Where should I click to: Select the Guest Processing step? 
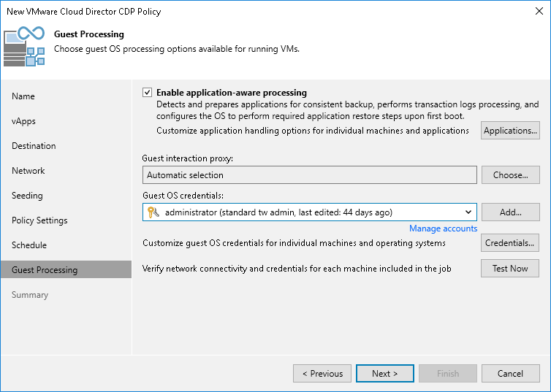point(66,269)
